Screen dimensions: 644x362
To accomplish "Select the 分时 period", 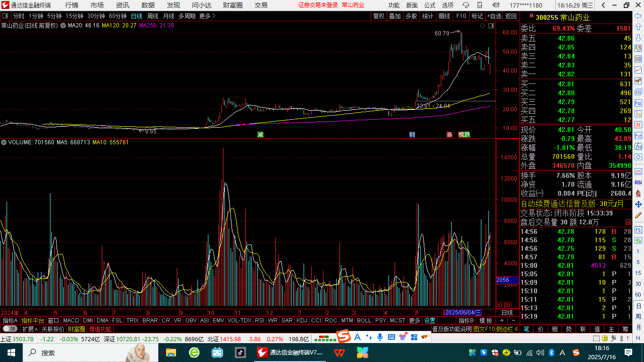I will tap(18, 16).
